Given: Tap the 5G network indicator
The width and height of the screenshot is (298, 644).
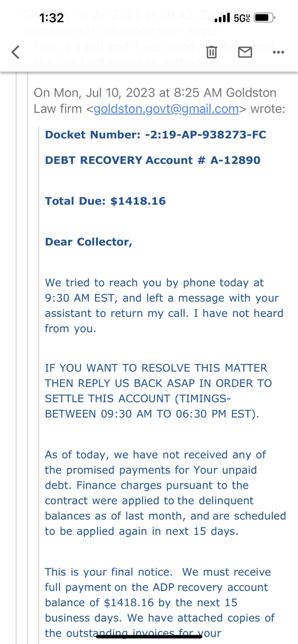Looking at the screenshot, I should point(242,18).
